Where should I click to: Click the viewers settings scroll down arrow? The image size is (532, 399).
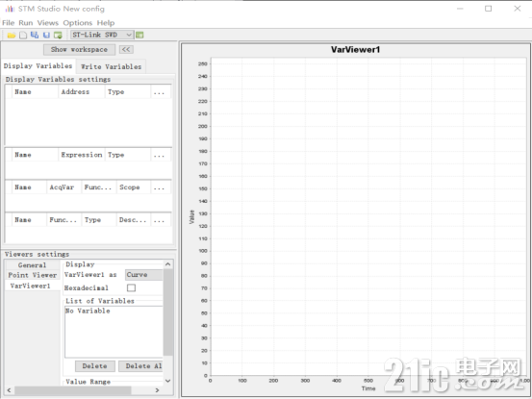click(168, 381)
